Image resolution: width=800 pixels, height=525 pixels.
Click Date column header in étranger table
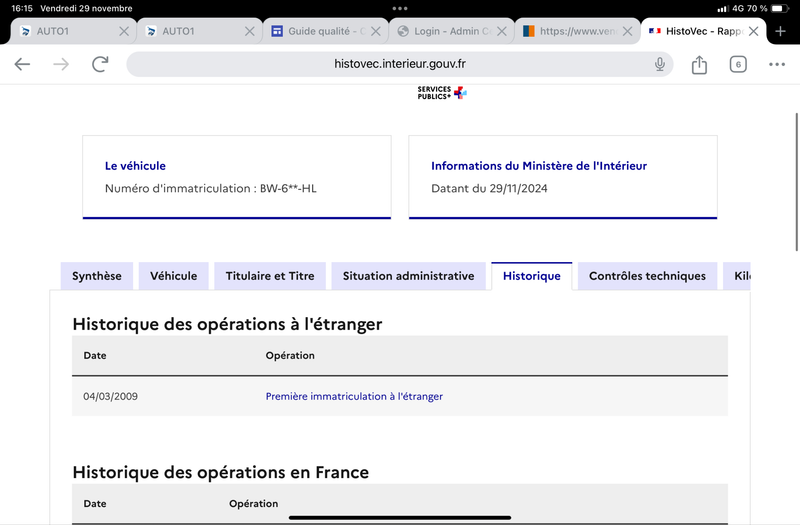click(x=95, y=356)
